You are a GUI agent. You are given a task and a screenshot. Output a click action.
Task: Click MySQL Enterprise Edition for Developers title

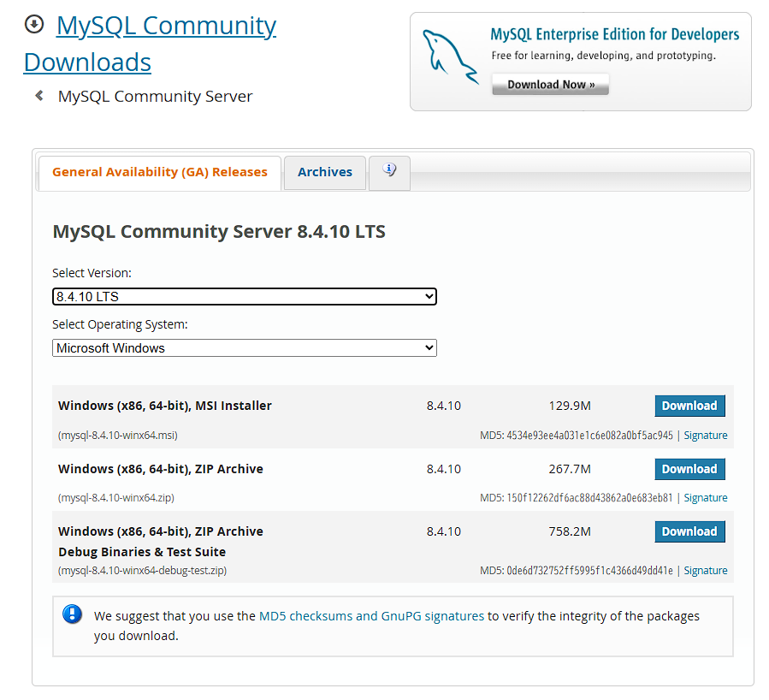(x=614, y=34)
